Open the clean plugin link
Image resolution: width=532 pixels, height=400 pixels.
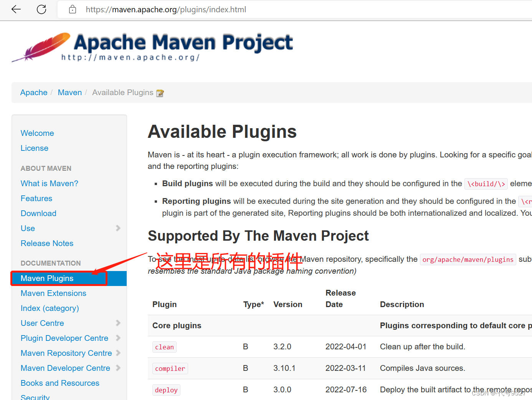pos(165,347)
